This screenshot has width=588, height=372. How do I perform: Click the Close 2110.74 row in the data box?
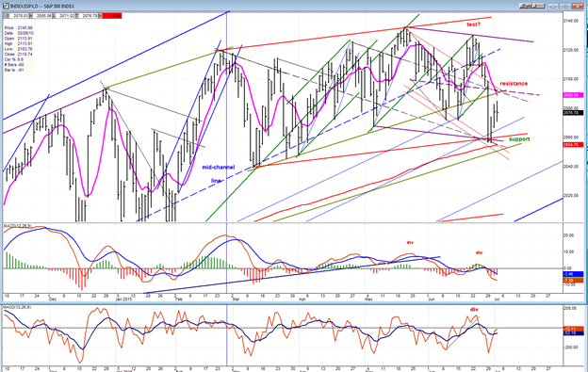[x=19, y=55]
